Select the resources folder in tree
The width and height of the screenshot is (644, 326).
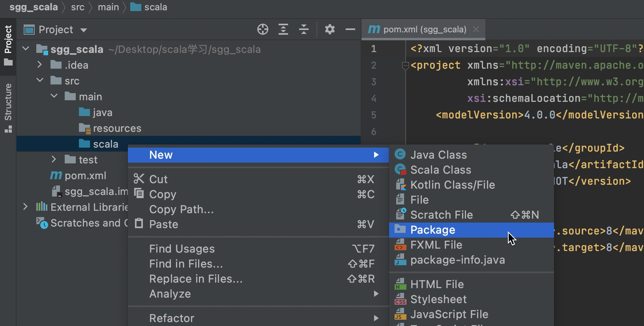coord(110,128)
